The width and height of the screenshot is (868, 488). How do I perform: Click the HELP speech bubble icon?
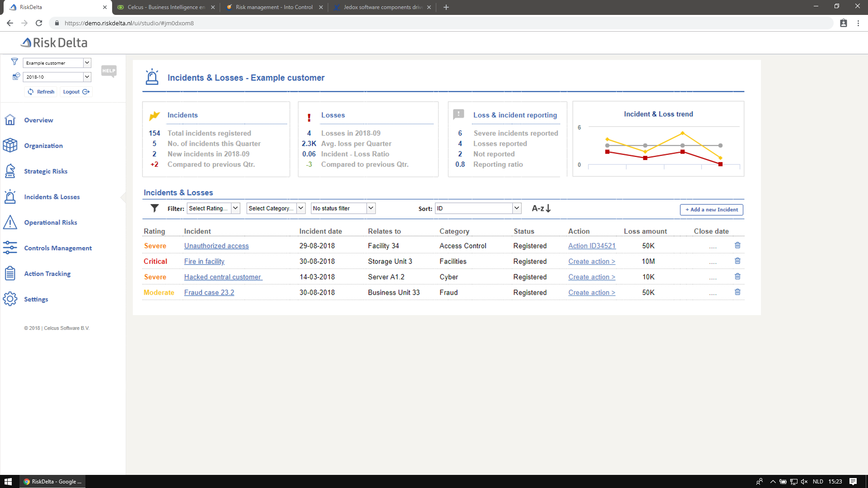(x=109, y=71)
